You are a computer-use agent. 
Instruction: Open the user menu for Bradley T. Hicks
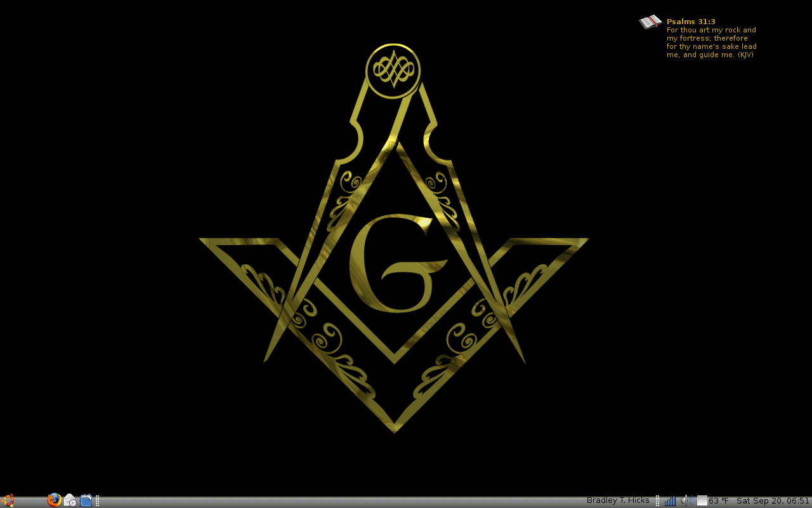(x=618, y=500)
